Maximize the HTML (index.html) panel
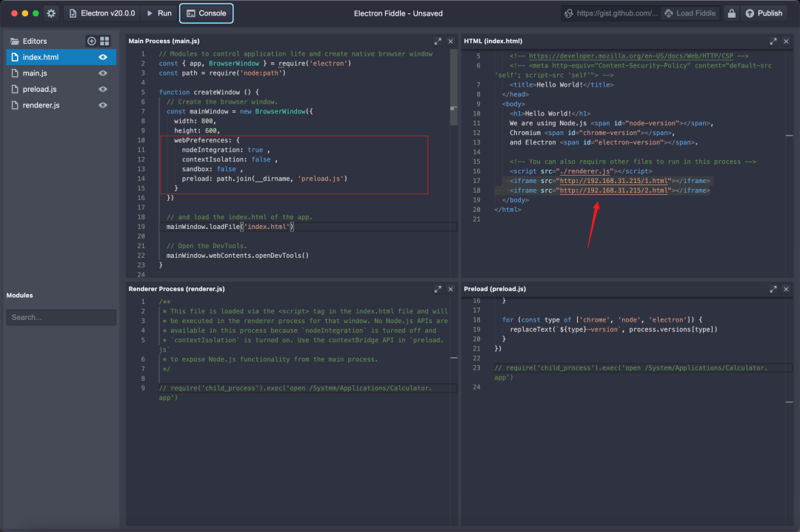 773,41
